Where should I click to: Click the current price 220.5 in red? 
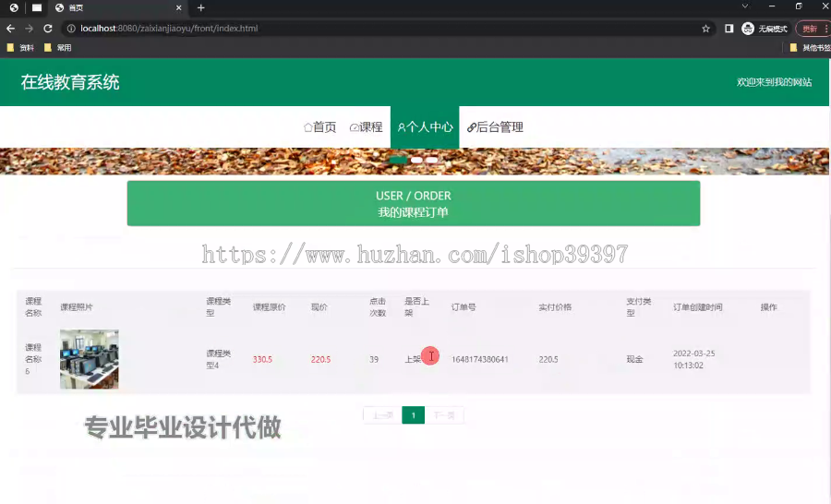320,359
